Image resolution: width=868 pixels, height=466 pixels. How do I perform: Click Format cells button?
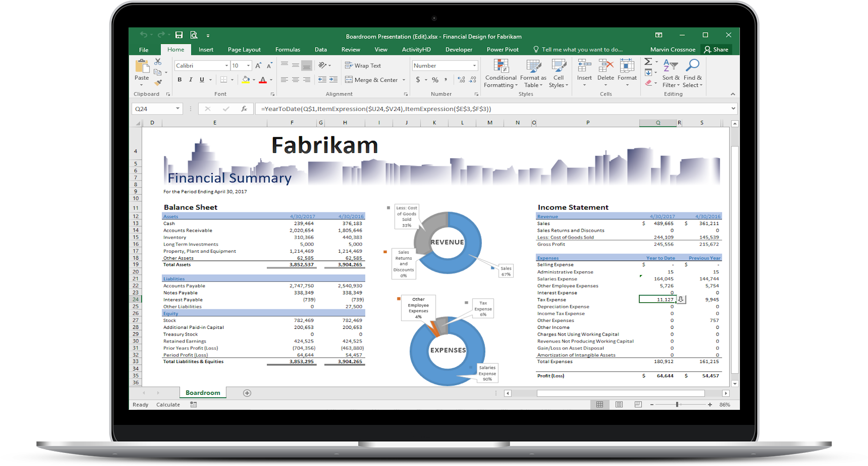click(627, 73)
